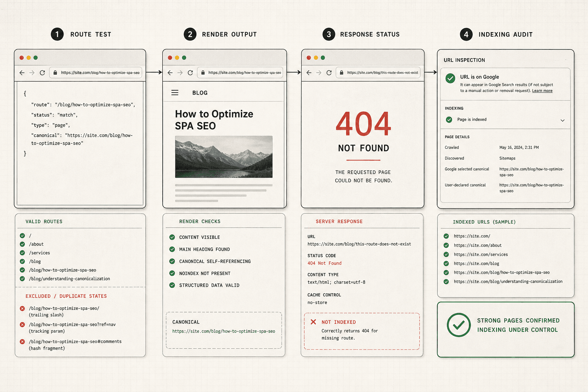
Task: Go forward in Route Test browser window
Action: [x=32, y=73]
